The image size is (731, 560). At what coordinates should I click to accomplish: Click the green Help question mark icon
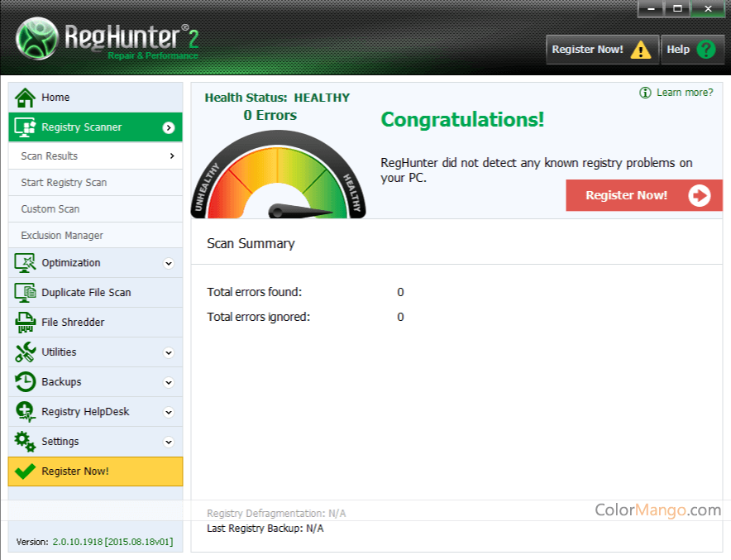[x=705, y=50]
